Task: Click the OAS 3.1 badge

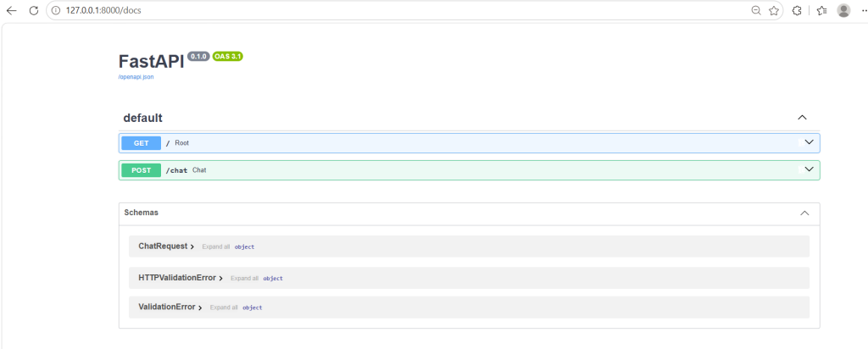Action: [x=227, y=57]
